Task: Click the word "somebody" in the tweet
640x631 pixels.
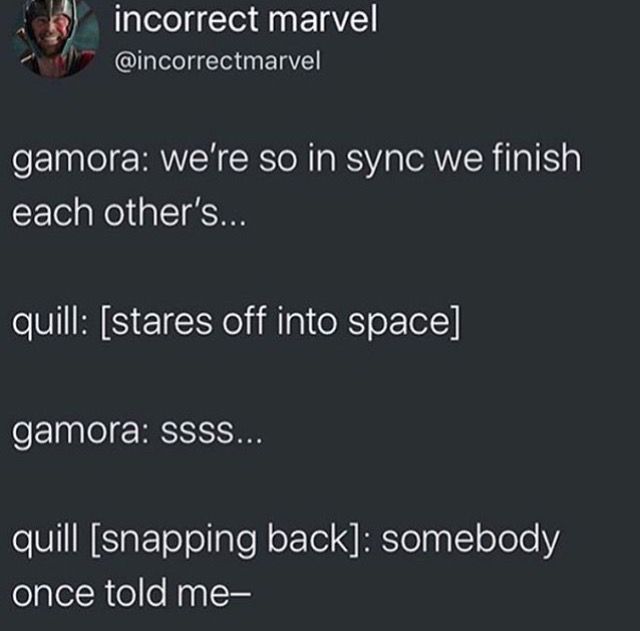Action: click(x=470, y=540)
